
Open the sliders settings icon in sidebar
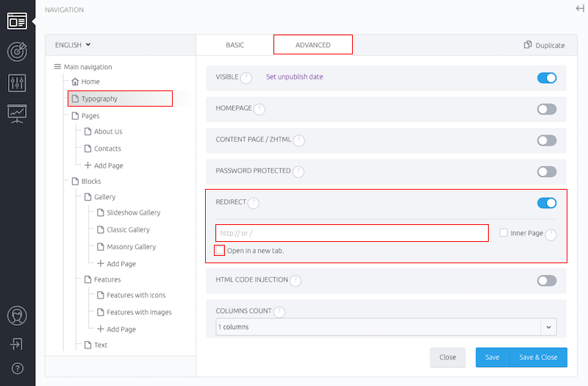coord(17,82)
